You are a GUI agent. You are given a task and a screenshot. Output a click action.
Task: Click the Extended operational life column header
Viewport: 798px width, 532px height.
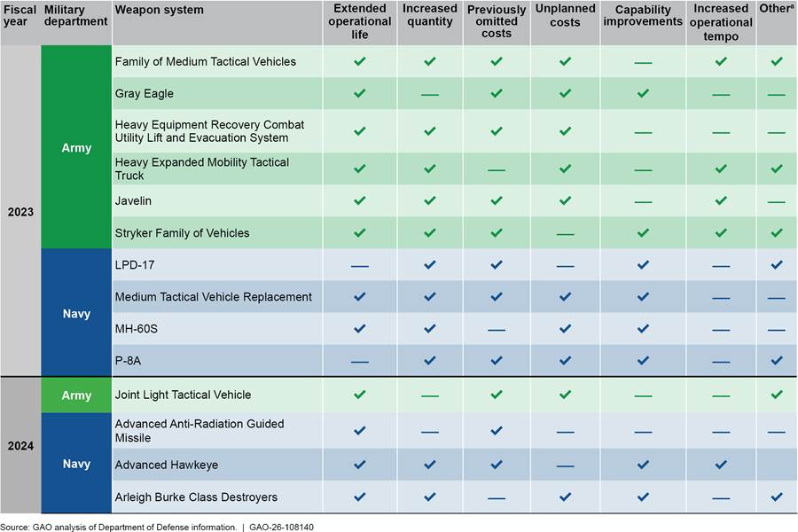(359, 22)
